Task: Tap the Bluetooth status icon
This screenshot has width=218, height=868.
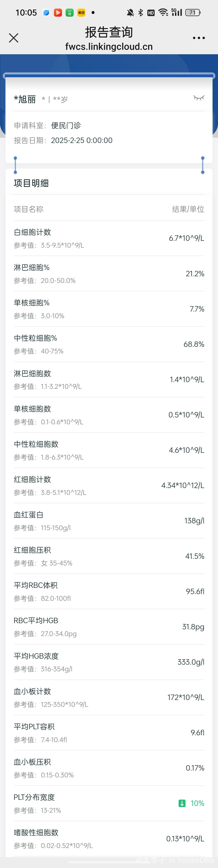Action: (x=140, y=13)
